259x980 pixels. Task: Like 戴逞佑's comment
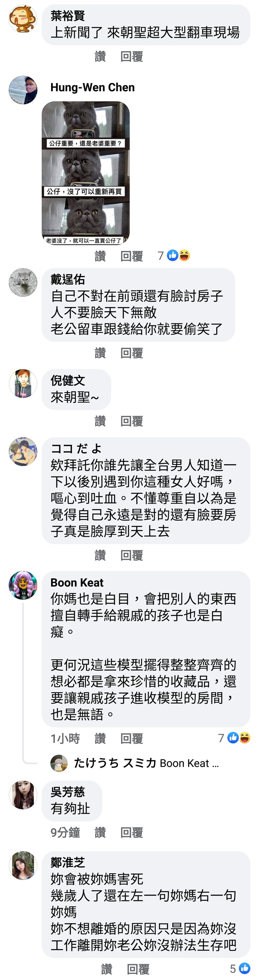100,353
